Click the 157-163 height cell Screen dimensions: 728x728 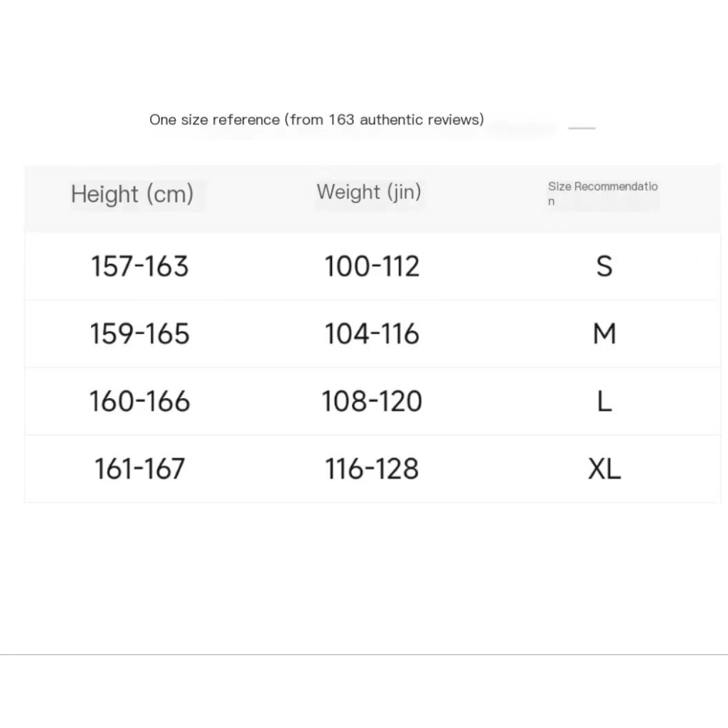(140, 267)
